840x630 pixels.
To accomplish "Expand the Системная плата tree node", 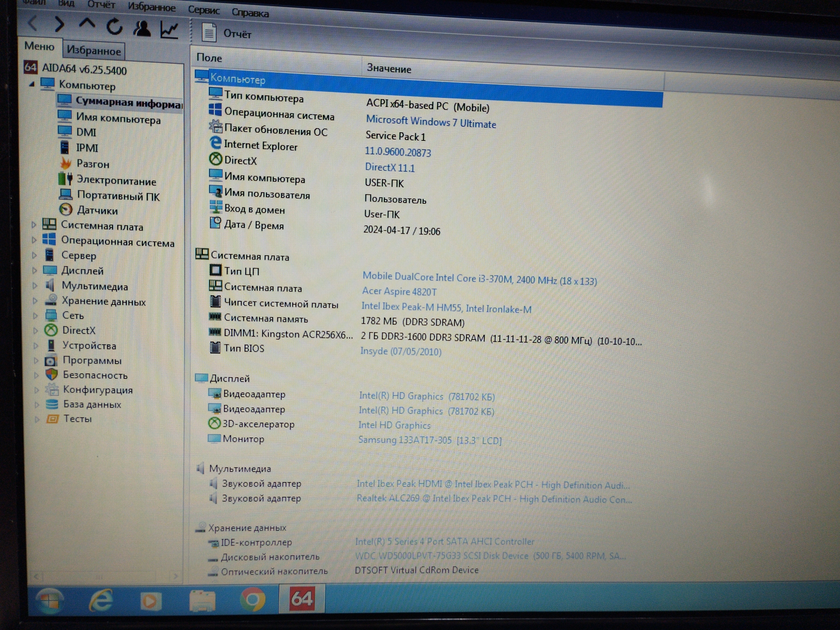I will tap(34, 225).
